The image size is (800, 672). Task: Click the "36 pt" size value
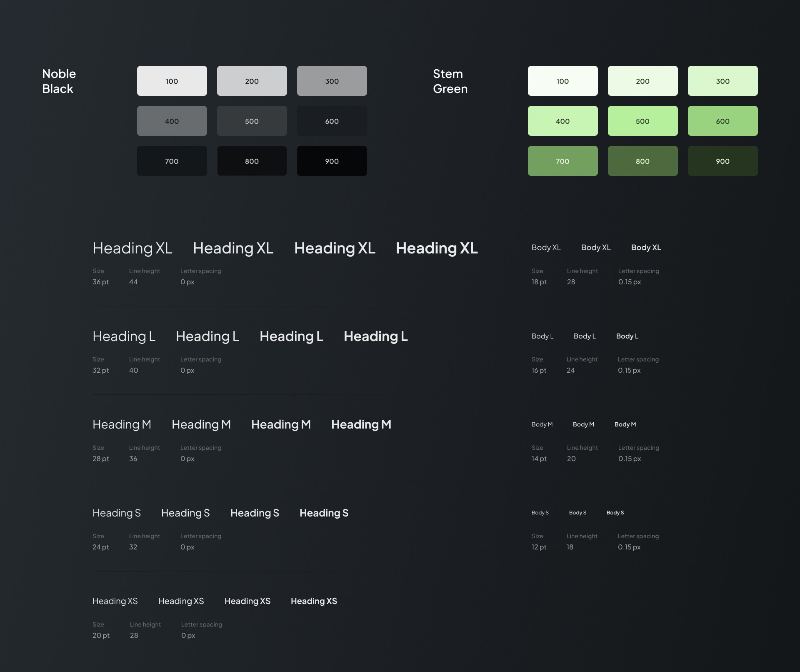100,282
